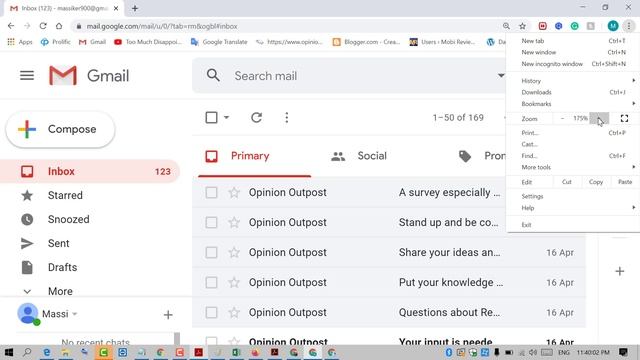Add a new chat with plus icon beside Massi
640x360 pixels.
(168, 315)
